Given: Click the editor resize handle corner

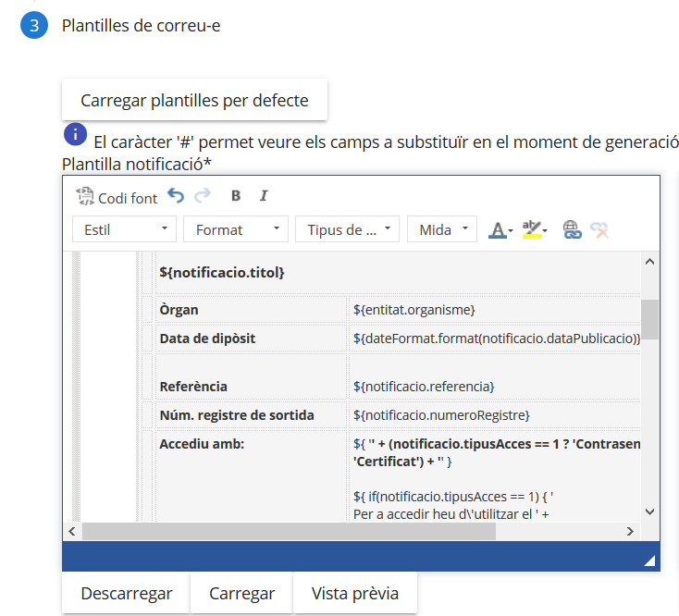Looking at the screenshot, I should click(x=649, y=561).
